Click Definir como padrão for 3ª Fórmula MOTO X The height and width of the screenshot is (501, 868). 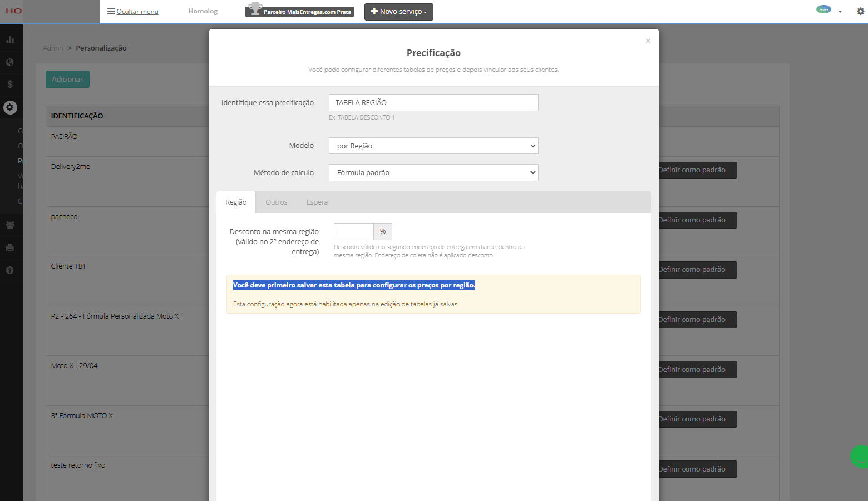(697, 419)
